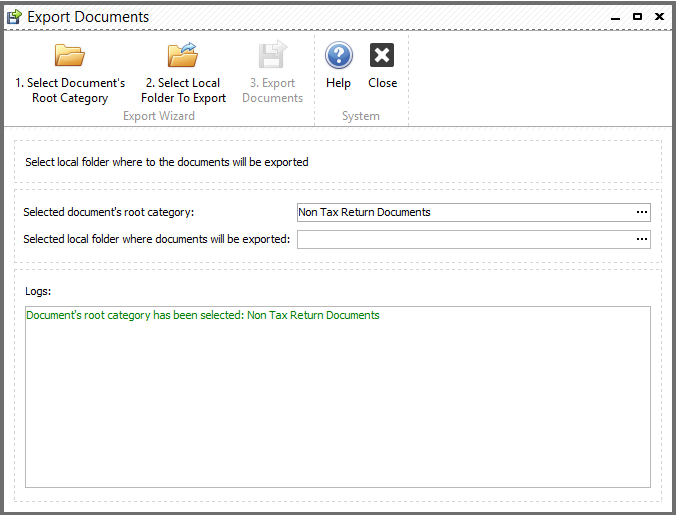The width and height of the screenshot is (676, 515).
Task: Click the 'Export Wizard' group label
Action: pos(159,116)
